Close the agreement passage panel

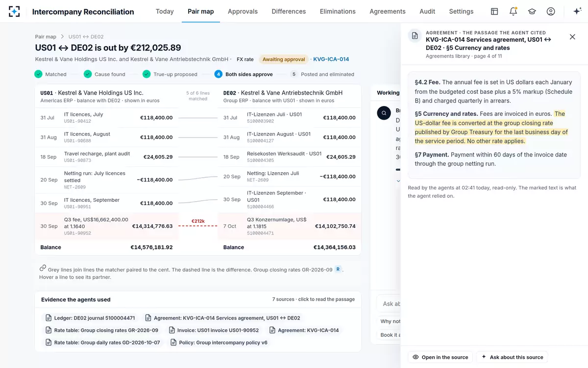point(572,37)
